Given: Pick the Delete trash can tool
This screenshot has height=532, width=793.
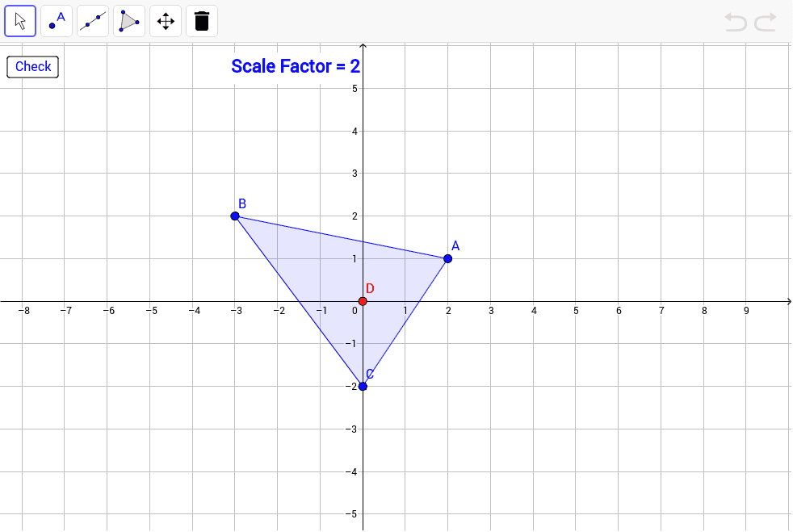Looking at the screenshot, I should click(202, 21).
